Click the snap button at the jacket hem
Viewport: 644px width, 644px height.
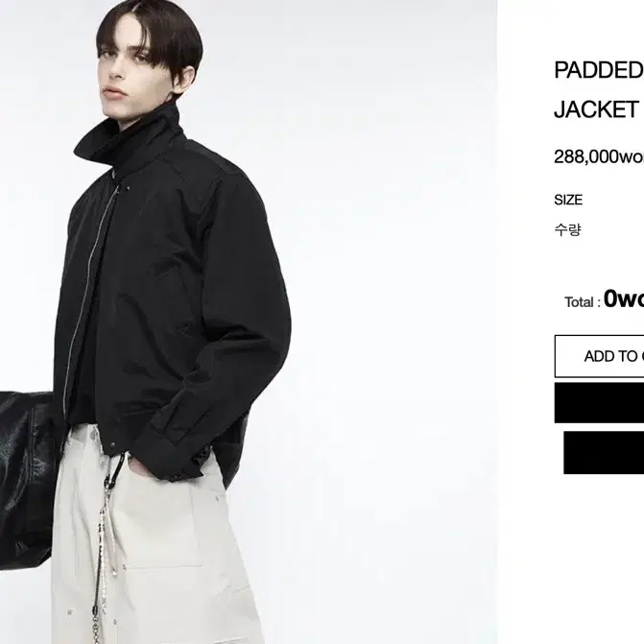tap(111, 445)
